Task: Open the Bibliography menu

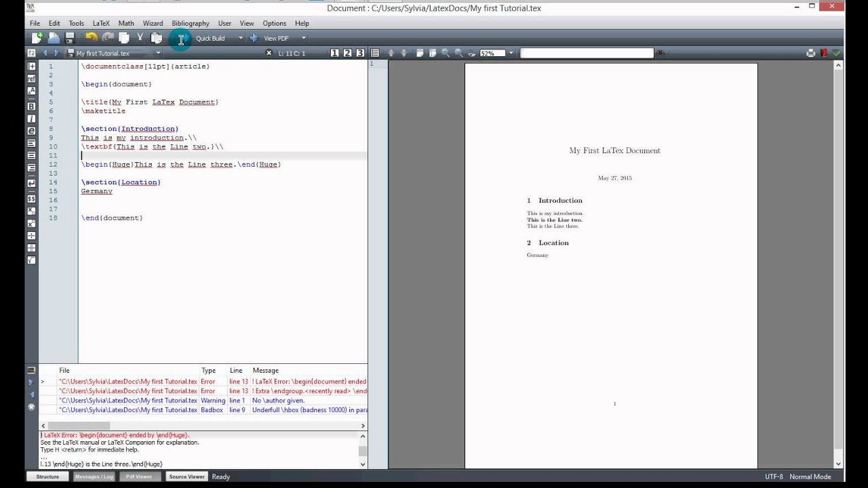Action: [191, 23]
